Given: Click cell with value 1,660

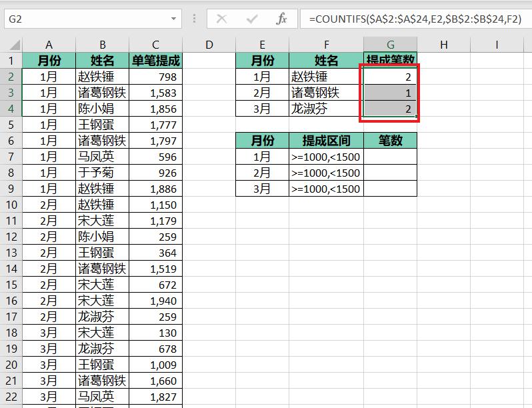Looking at the screenshot, I should 156,381.
